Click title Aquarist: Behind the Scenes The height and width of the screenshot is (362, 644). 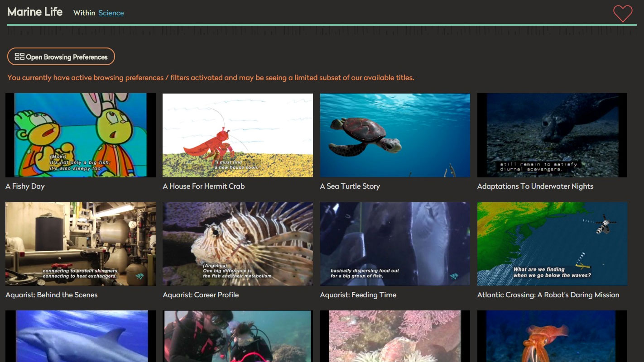[52, 295]
